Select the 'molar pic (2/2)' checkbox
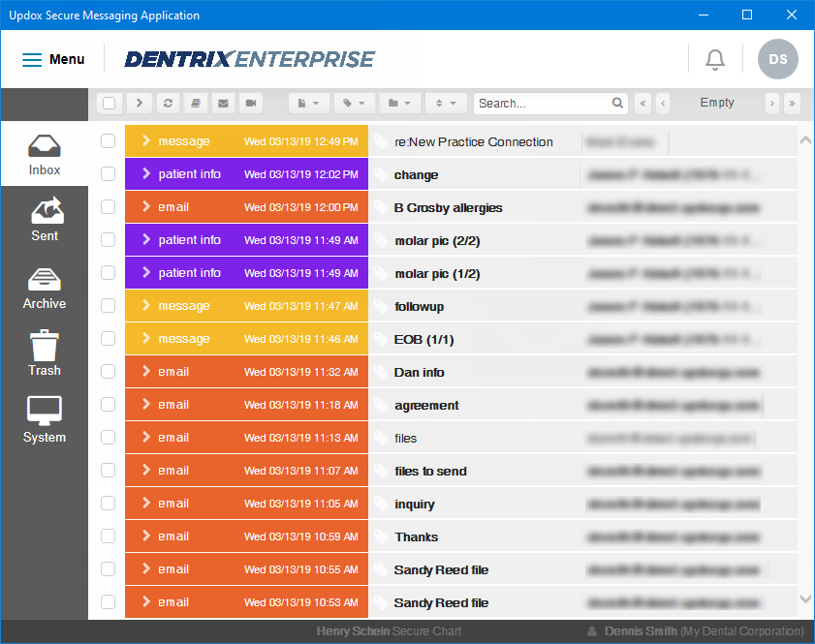 point(109,239)
